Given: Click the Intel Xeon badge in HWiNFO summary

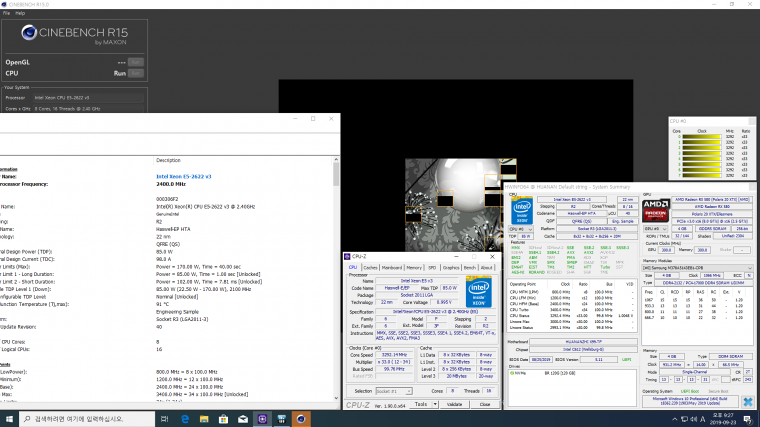Looking at the screenshot, I should pyautogui.click(x=522, y=210).
